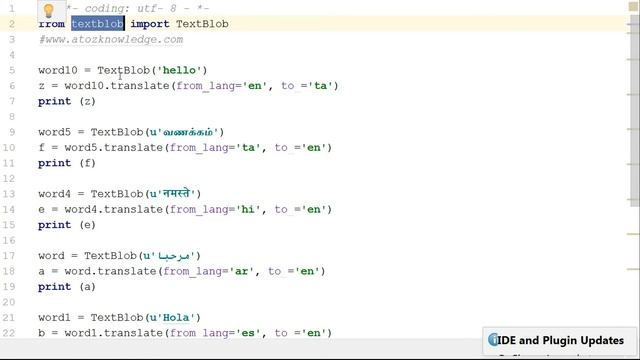The height and width of the screenshot is (360, 640).
Task: Click the string 'ar' on line 18
Action: pyautogui.click(x=241, y=271)
